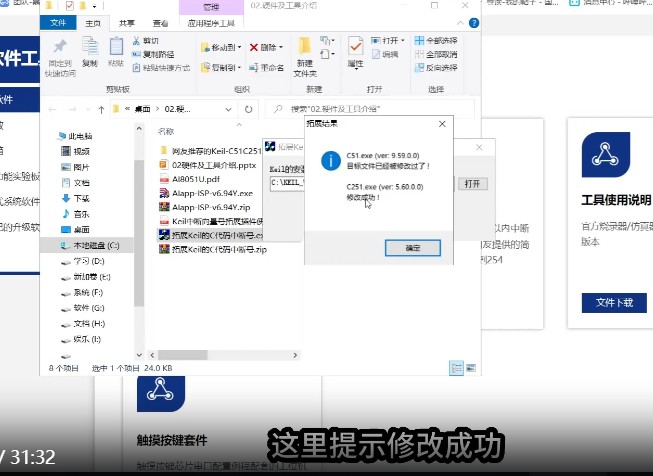Click navigation pane scroll-down arrow

pos(139,355)
